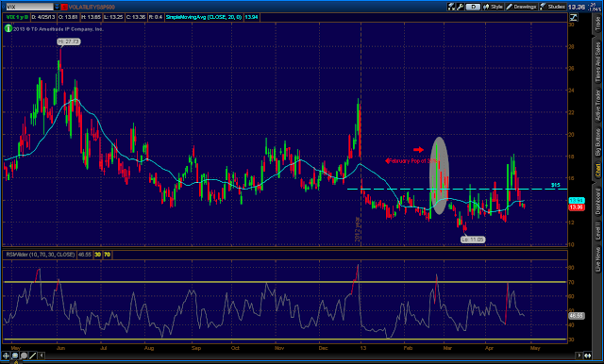Viewport: 604px width, 364px height.
Task: Expand the time axis arrows
Action: [588, 356]
